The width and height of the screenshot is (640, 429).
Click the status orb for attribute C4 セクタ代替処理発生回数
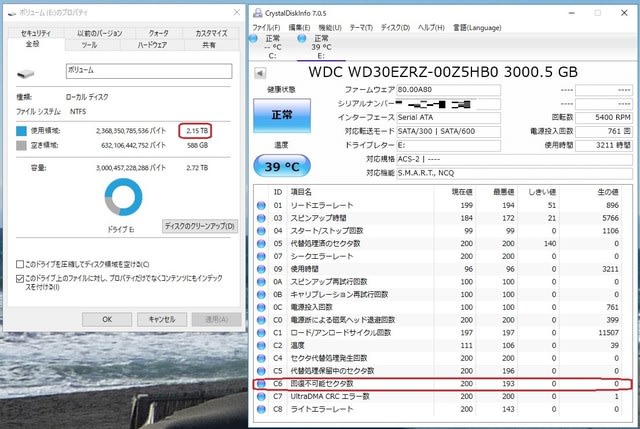[x=261, y=358]
